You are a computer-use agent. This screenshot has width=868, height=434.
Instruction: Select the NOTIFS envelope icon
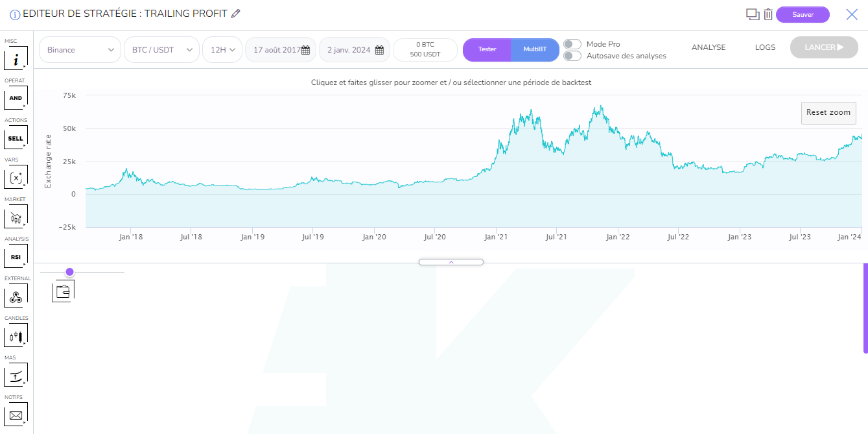[16, 416]
